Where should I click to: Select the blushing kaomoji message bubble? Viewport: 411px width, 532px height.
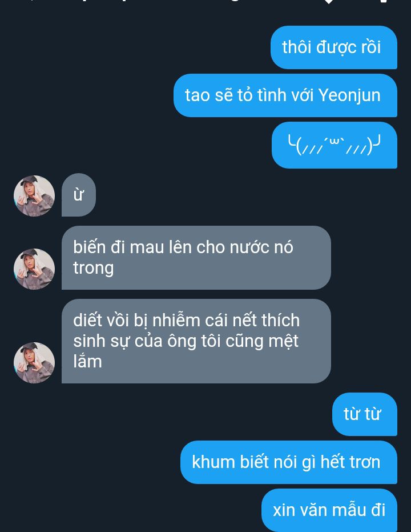(335, 145)
